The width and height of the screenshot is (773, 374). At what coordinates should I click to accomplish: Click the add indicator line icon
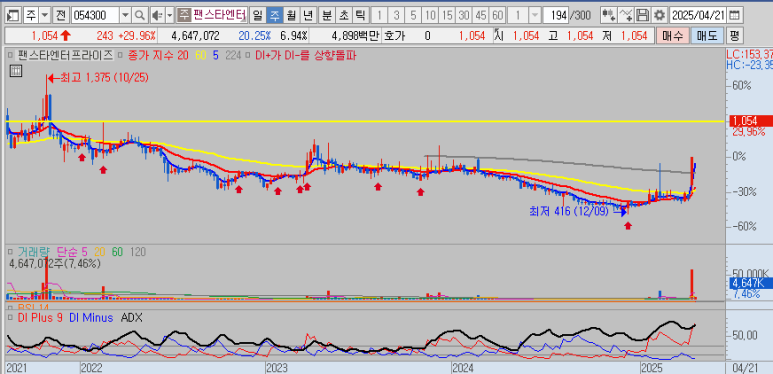[x=626, y=15]
